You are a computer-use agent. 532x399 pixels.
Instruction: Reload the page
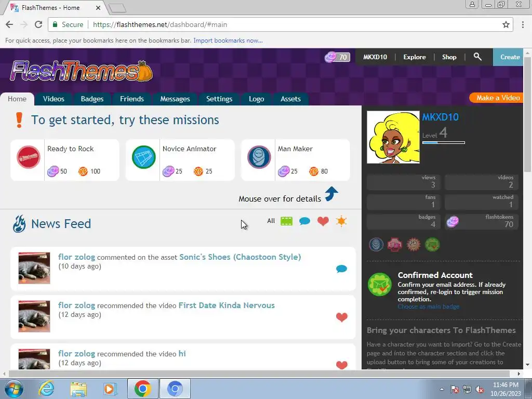(38, 24)
